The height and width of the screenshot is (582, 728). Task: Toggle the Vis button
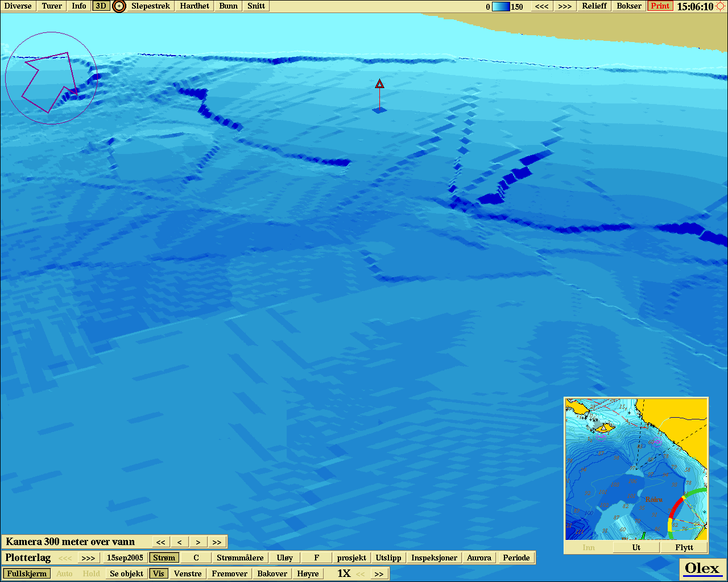pos(159,573)
